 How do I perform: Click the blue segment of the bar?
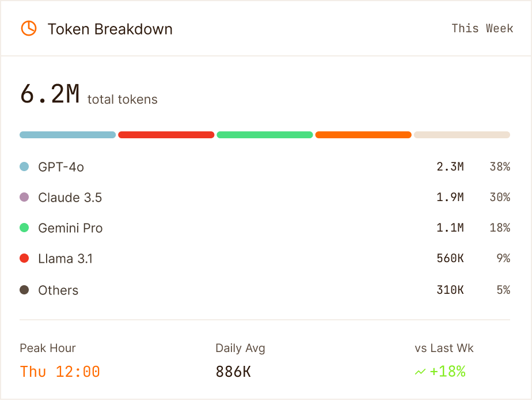[67, 135]
